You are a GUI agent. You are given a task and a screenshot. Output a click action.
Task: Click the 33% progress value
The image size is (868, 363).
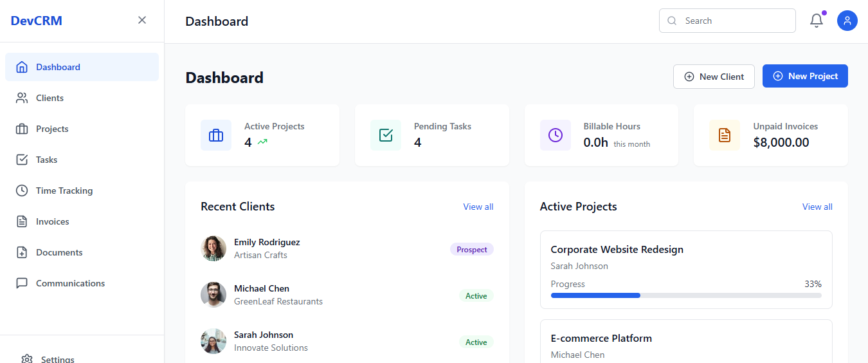(813, 284)
